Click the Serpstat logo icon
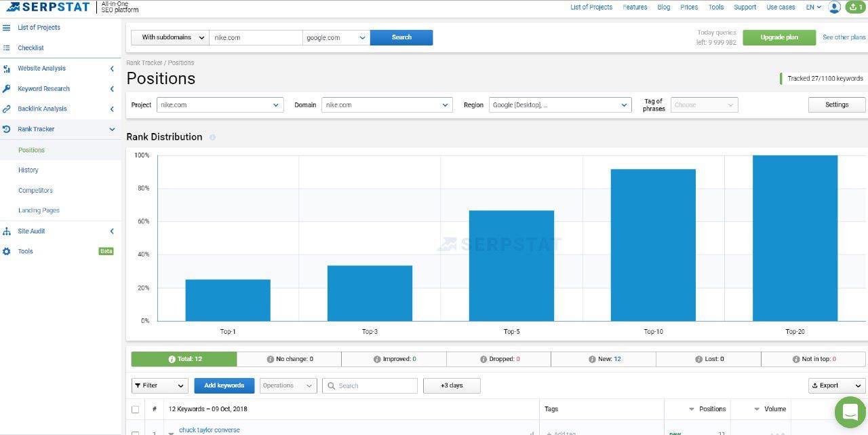Image resolution: width=868 pixels, height=435 pixels. 14,7
